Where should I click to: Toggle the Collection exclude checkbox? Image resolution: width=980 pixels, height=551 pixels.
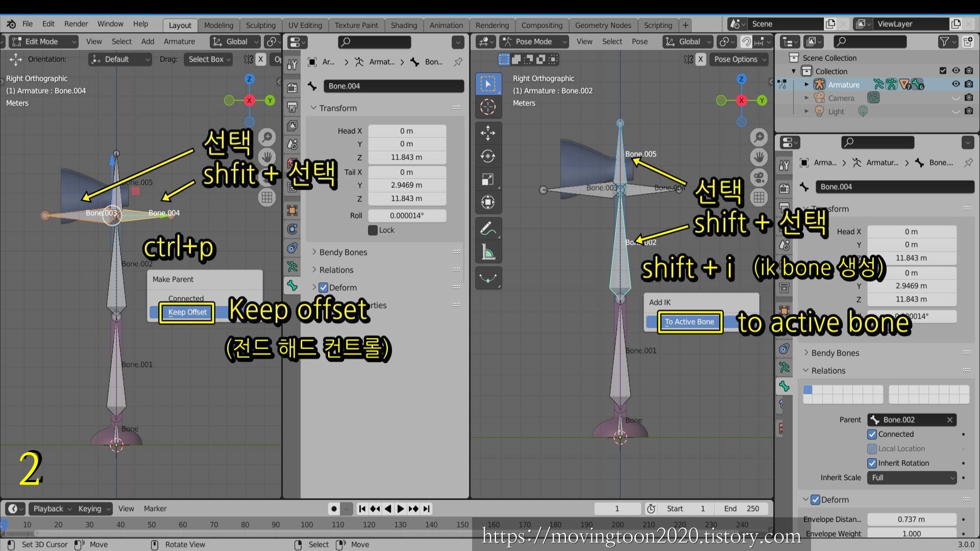tap(943, 71)
